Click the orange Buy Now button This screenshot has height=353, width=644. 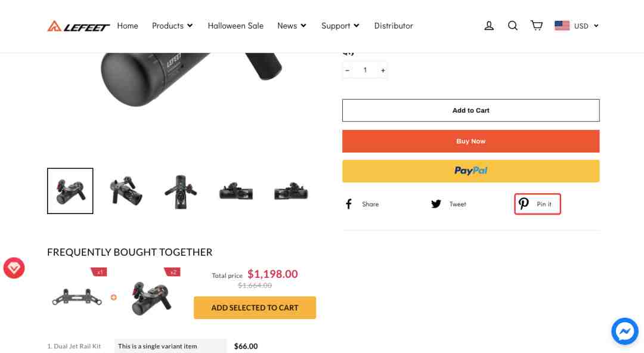(470, 141)
